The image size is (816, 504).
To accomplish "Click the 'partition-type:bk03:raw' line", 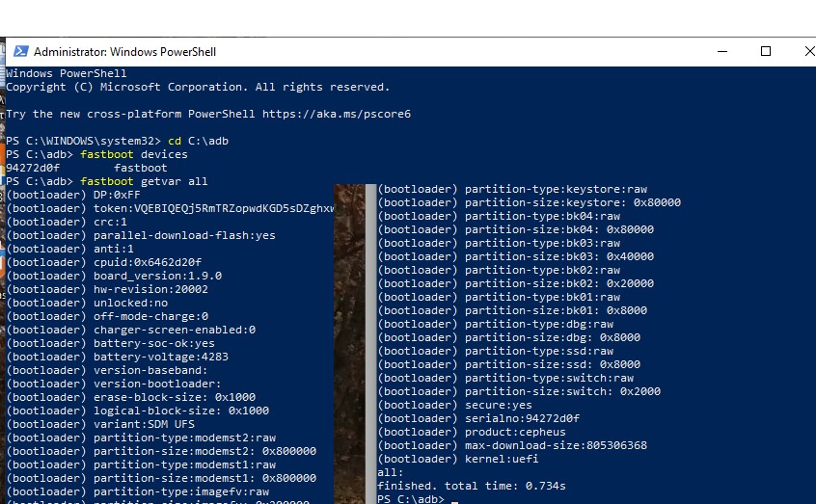I will pos(499,244).
